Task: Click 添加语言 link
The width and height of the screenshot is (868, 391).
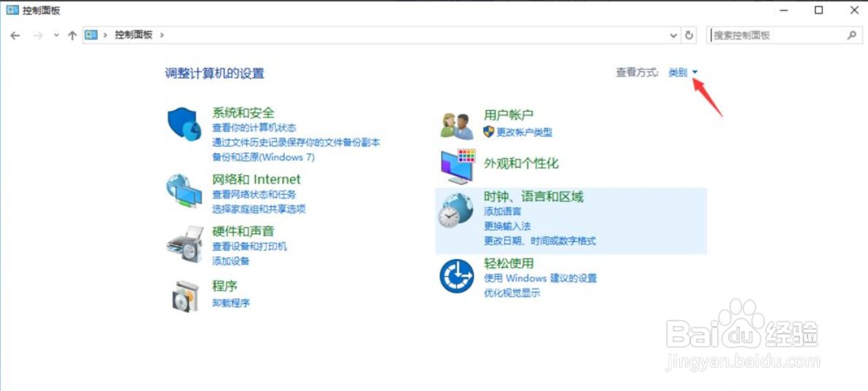Action: pyautogui.click(x=502, y=211)
